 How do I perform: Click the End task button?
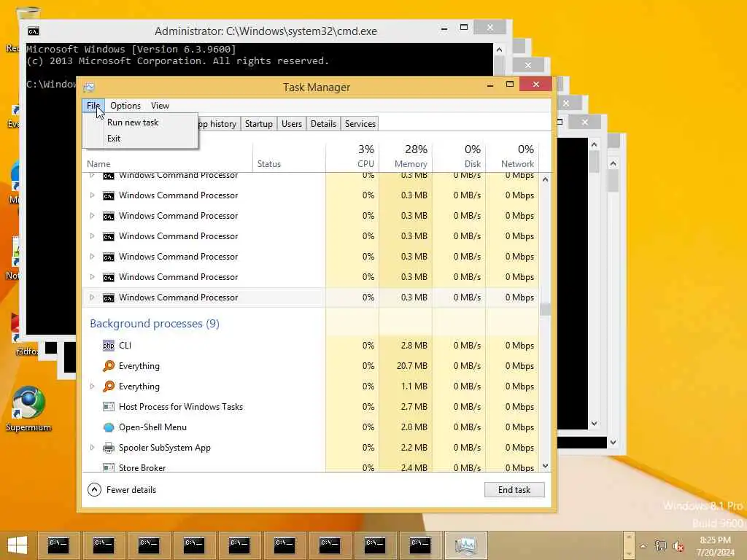(x=514, y=489)
